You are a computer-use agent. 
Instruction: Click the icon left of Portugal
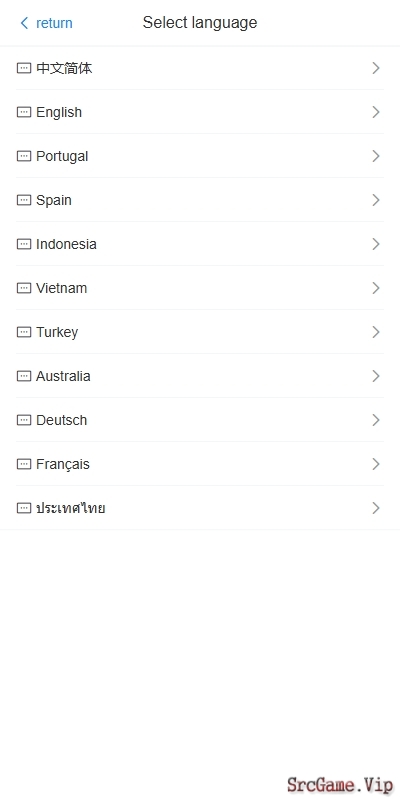click(24, 156)
